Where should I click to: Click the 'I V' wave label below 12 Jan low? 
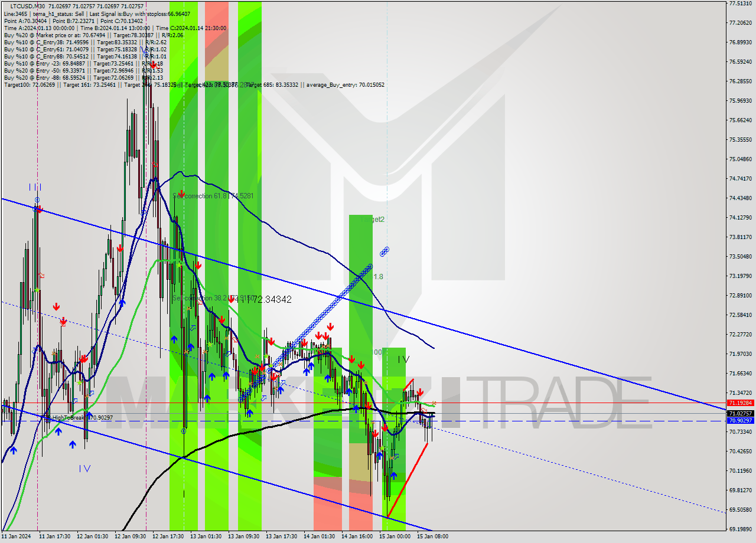[x=84, y=468]
